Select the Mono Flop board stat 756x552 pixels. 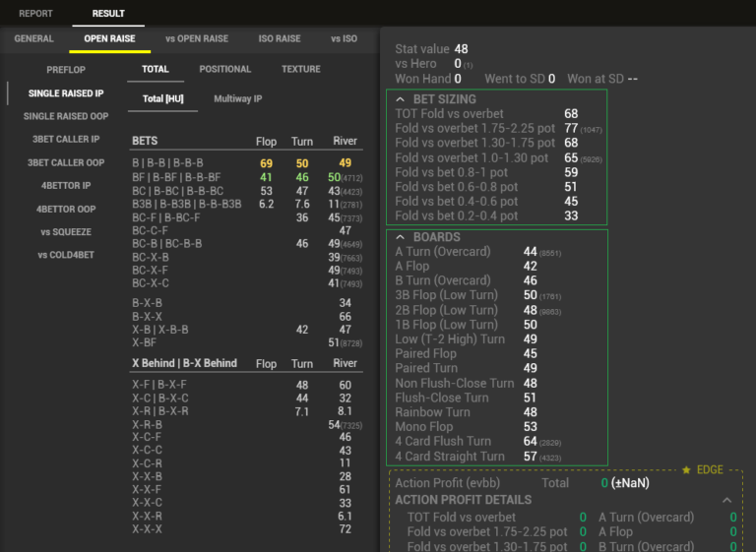424,427
